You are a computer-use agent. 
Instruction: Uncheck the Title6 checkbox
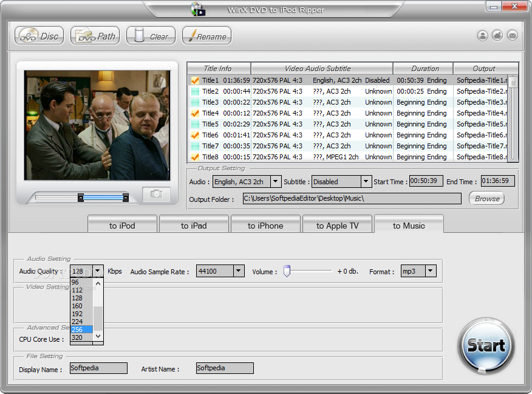point(195,135)
